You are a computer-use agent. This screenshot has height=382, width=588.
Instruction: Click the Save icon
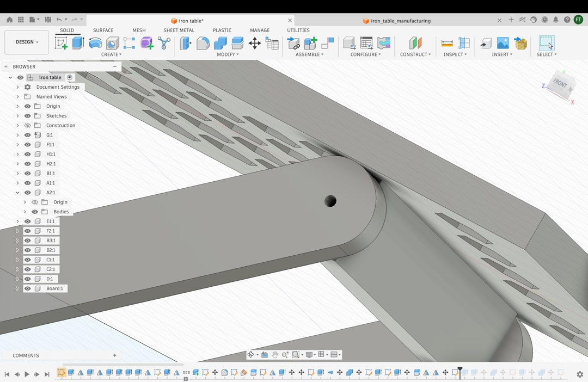[x=47, y=20]
